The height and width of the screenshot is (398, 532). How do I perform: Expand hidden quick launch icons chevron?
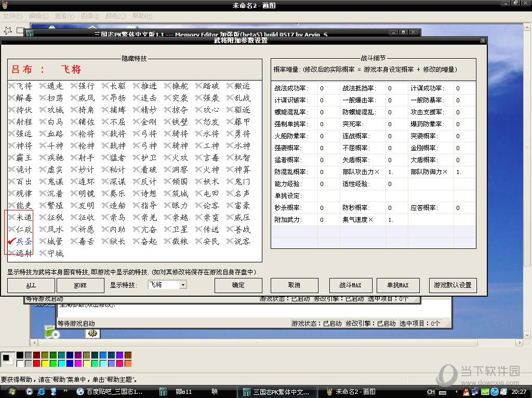click(65, 391)
